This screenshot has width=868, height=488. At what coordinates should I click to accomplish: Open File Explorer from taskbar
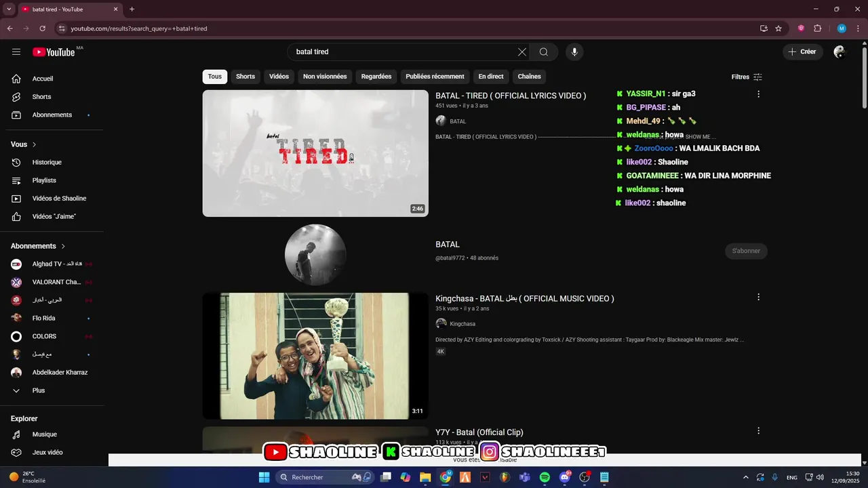(425, 477)
